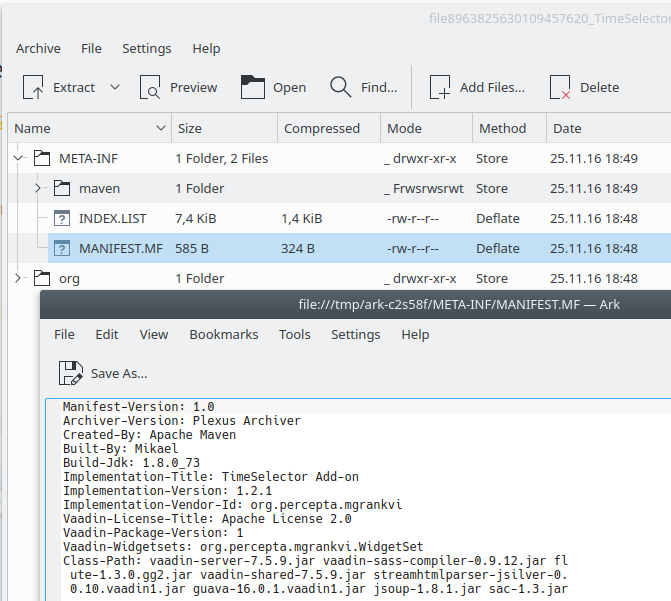Sort by the Size column header
The image size is (671, 601).
225,128
